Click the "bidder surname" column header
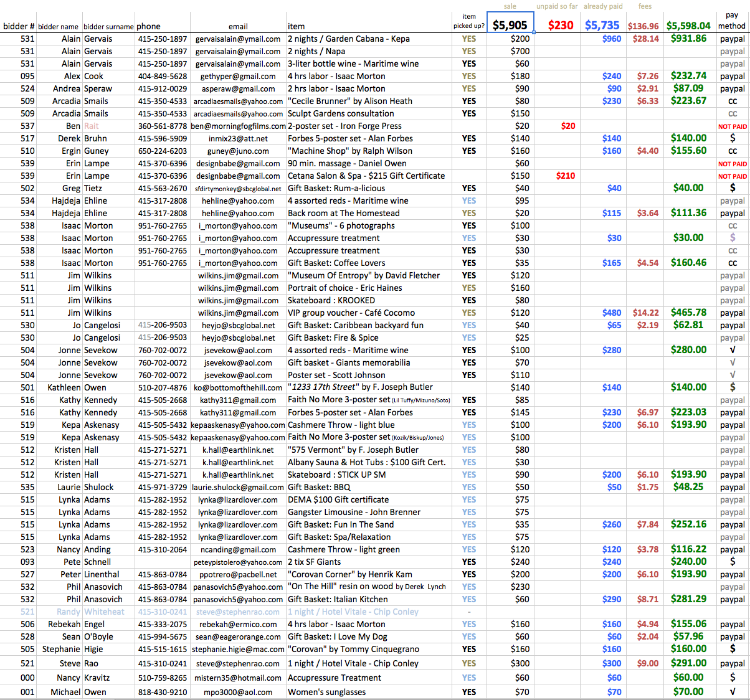This screenshot has width=750, height=700. pos(108,27)
